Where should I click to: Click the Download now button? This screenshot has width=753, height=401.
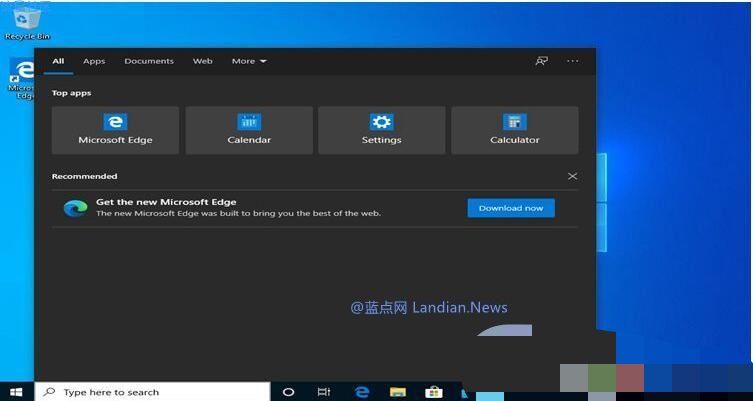[x=511, y=208]
